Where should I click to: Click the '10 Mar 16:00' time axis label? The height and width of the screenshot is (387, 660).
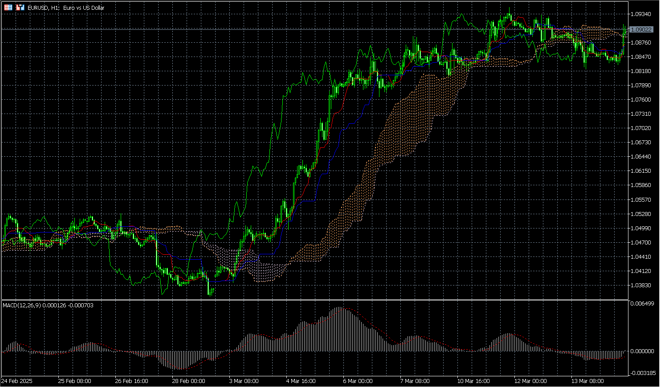474,381
